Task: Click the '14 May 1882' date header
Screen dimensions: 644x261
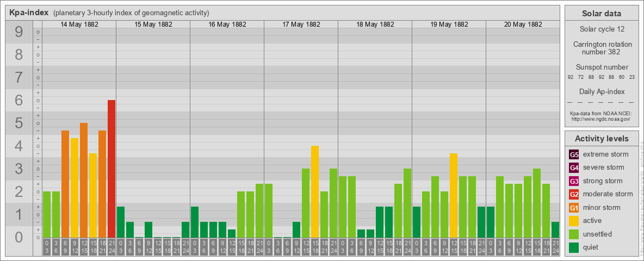Action: coord(79,24)
